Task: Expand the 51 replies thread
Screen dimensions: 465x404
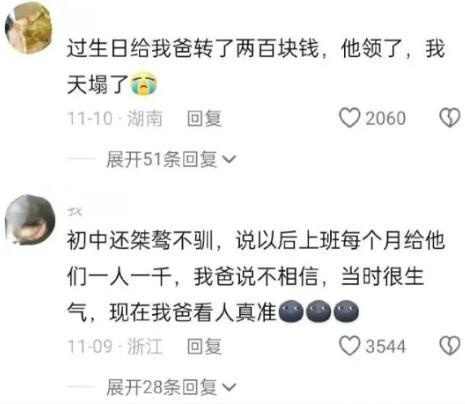Action: coord(171,159)
